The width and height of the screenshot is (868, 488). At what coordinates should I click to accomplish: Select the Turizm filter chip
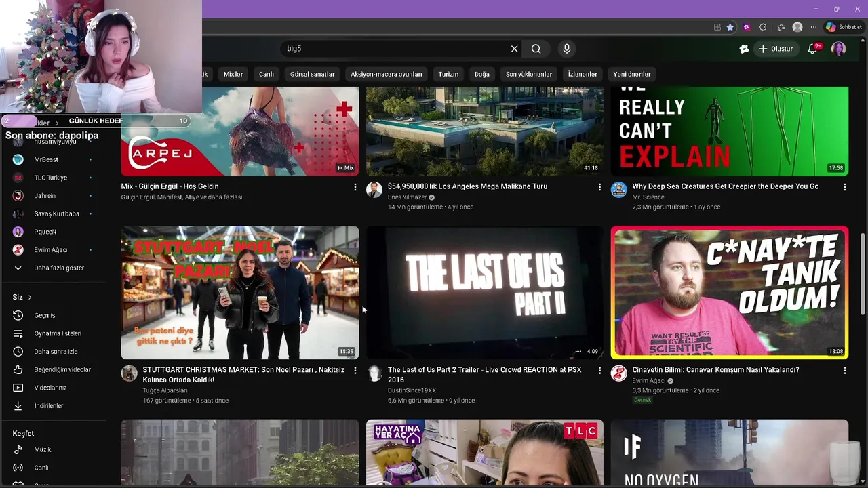coord(448,74)
